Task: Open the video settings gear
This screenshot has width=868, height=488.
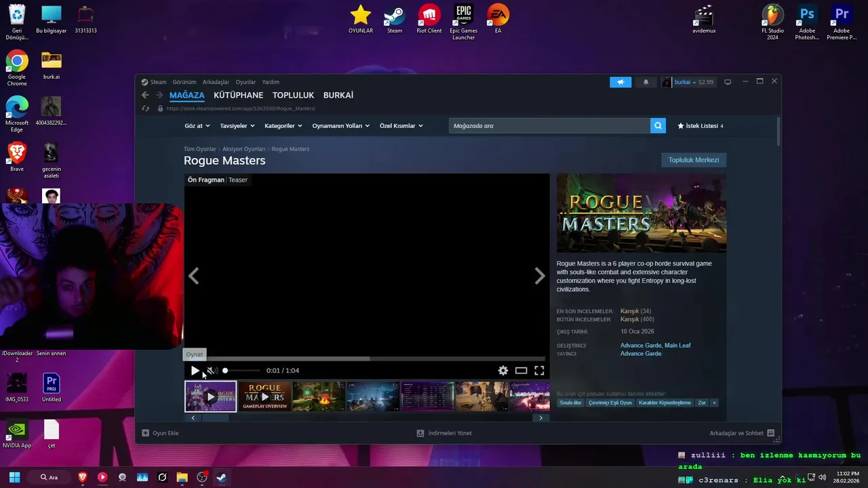Action: tap(503, 371)
